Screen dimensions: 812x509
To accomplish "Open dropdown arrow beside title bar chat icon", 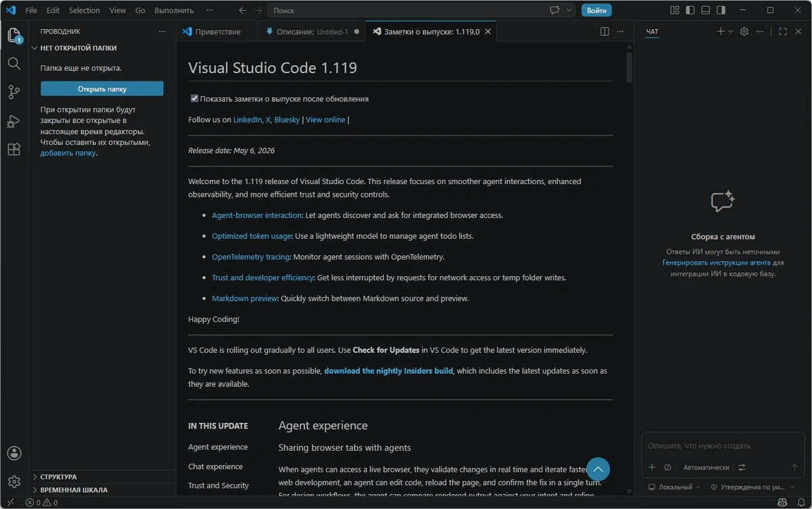I will point(569,10).
